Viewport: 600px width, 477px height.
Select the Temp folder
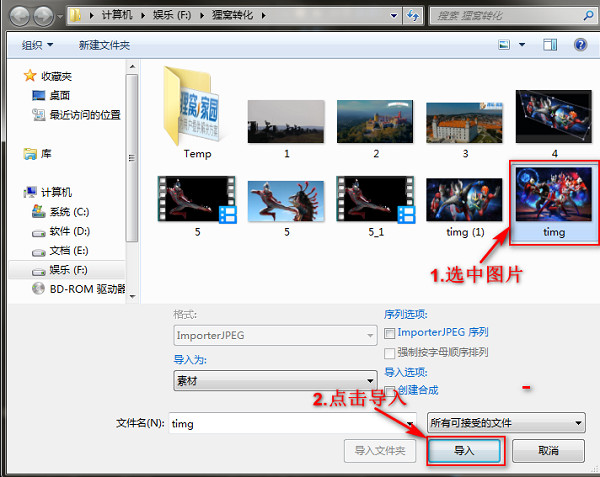(x=197, y=113)
